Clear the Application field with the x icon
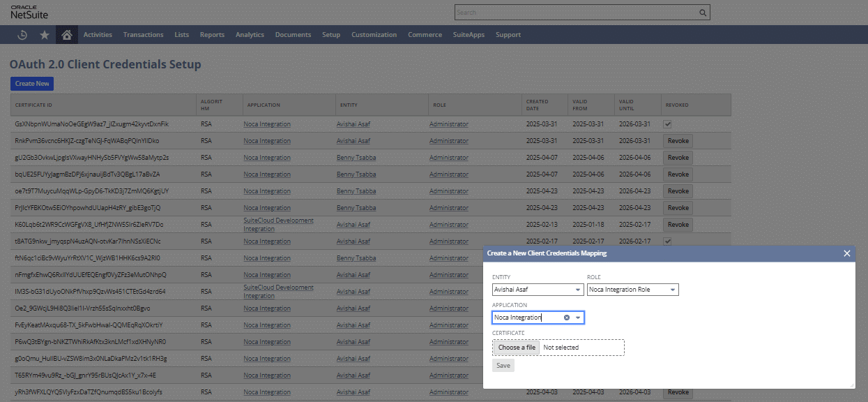 point(567,318)
